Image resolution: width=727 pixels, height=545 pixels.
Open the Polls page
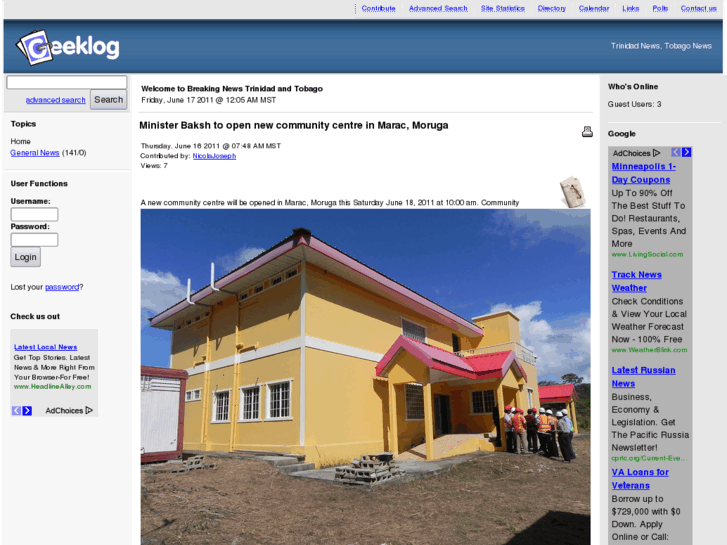[660, 8]
